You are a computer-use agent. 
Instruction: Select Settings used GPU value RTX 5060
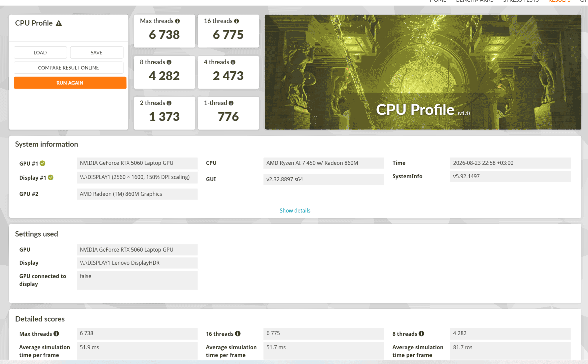137,250
